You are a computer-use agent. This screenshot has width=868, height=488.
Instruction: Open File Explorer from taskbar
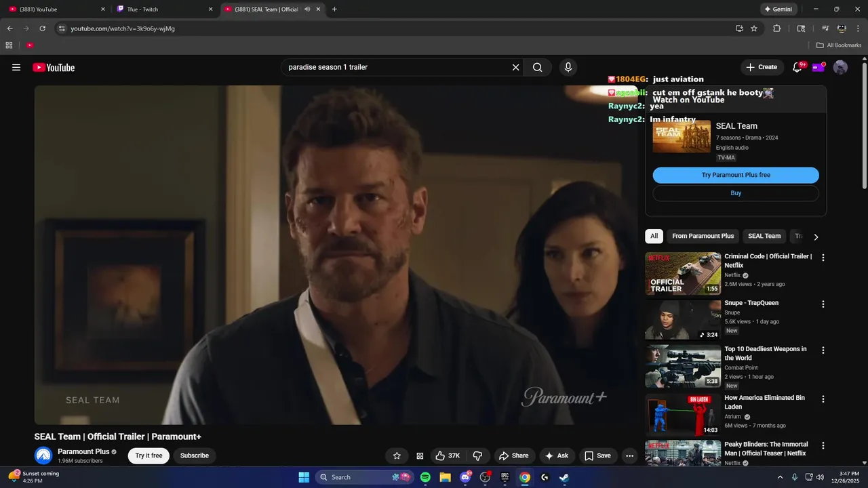pyautogui.click(x=445, y=477)
